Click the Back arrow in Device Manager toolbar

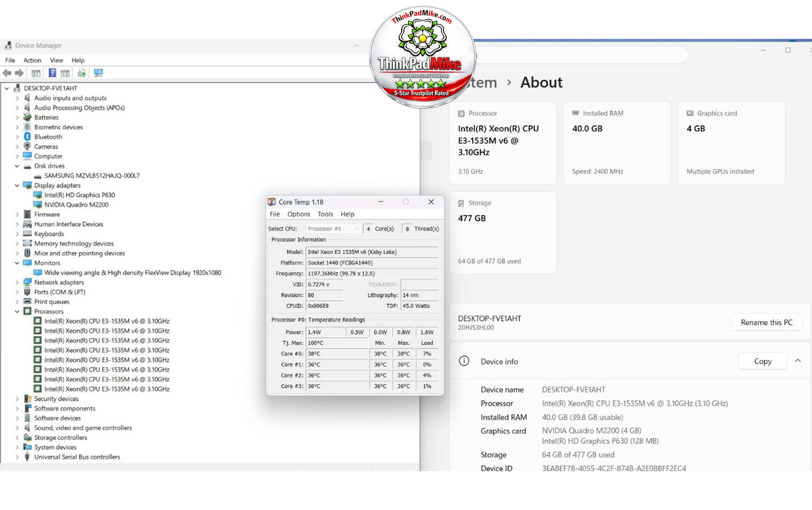point(7,73)
